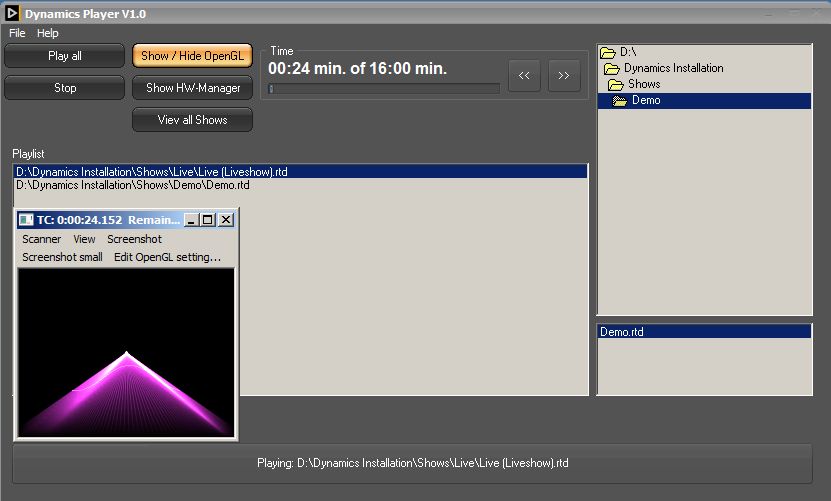Open the D:\ drive folder icon
The height and width of the screenshot is (501, 831).
coord(608,52)
